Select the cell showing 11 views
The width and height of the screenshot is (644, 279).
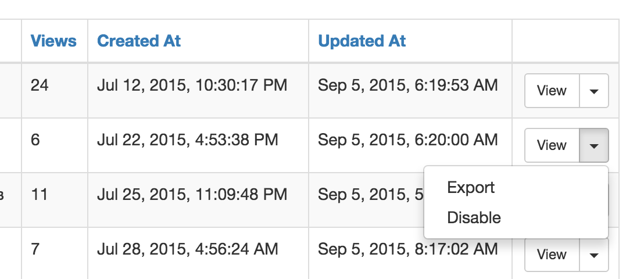tap(55, 200)
